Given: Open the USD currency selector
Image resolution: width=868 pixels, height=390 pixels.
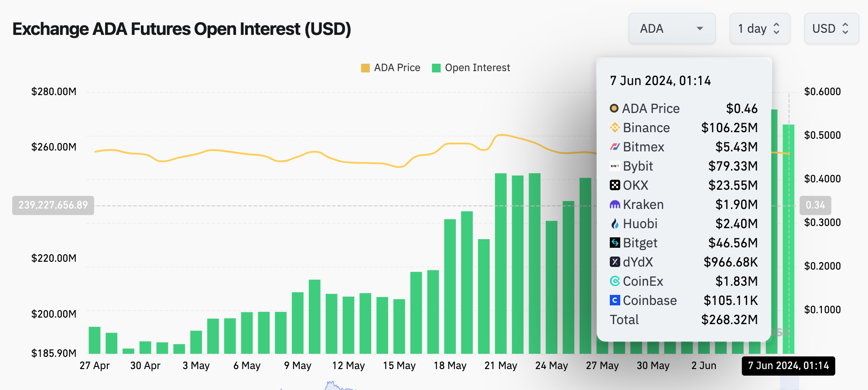Looking at the screenshot, I should point(831,28).
